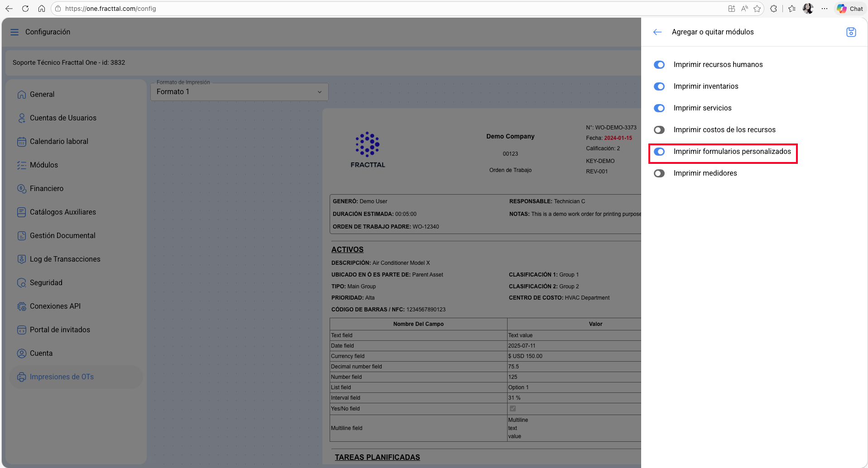Viewport: 868px width, 468px height.
Task: Click the Conexiones API gear icon
Action: [22, 306]
